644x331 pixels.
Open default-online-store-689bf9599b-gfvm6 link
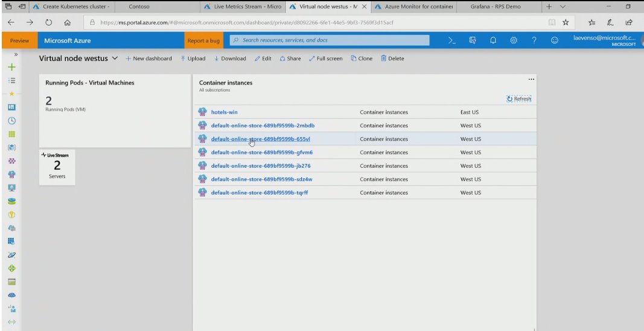(261, 152)
